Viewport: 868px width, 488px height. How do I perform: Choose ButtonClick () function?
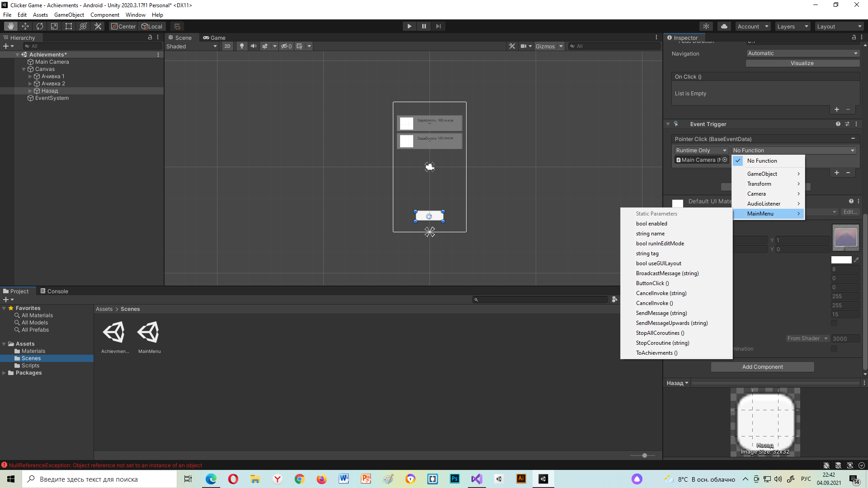(652, 283)
